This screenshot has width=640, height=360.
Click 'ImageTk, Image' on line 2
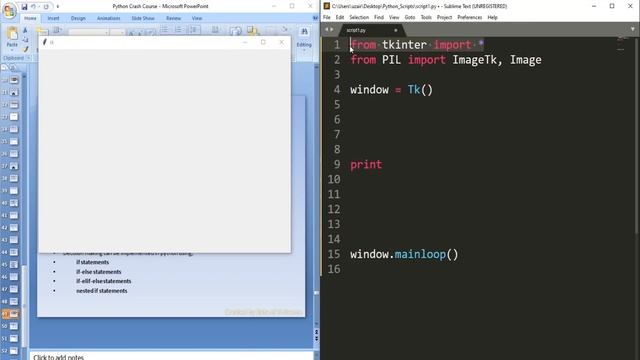pos(497,60)
